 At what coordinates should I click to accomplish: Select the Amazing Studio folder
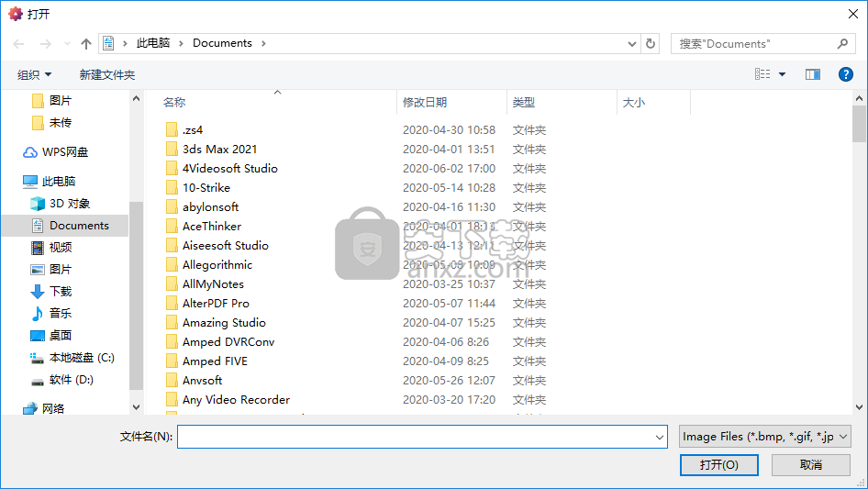tap(216, 323)
